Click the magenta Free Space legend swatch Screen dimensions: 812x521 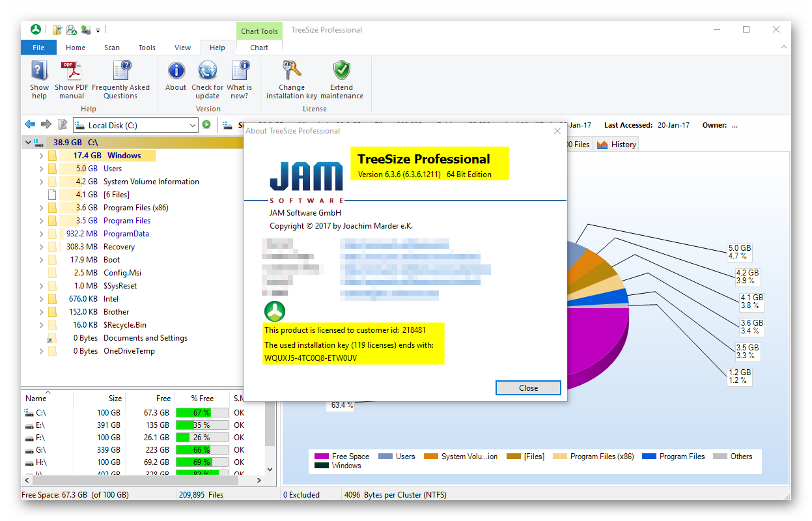click(x=321, y=457)
